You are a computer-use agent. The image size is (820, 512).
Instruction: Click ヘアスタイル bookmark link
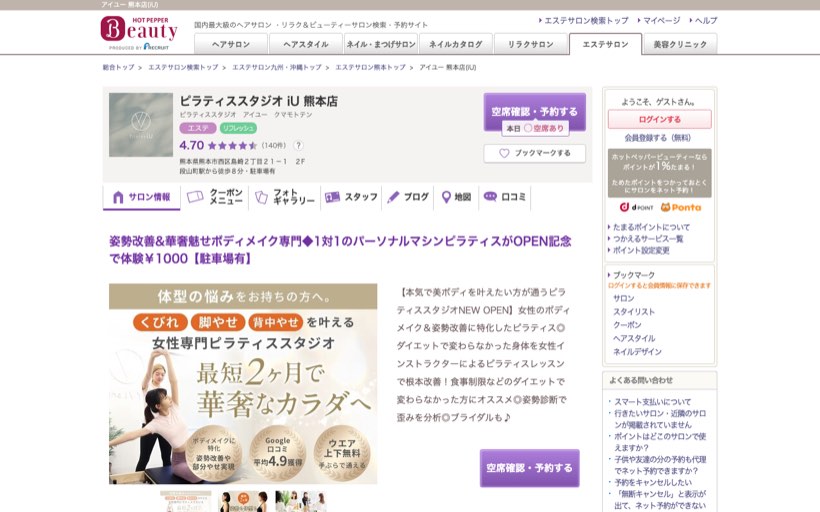point(634,338)
